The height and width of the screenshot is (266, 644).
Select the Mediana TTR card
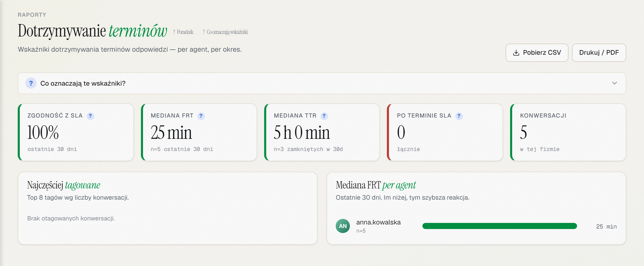click(x=322, y=132)
